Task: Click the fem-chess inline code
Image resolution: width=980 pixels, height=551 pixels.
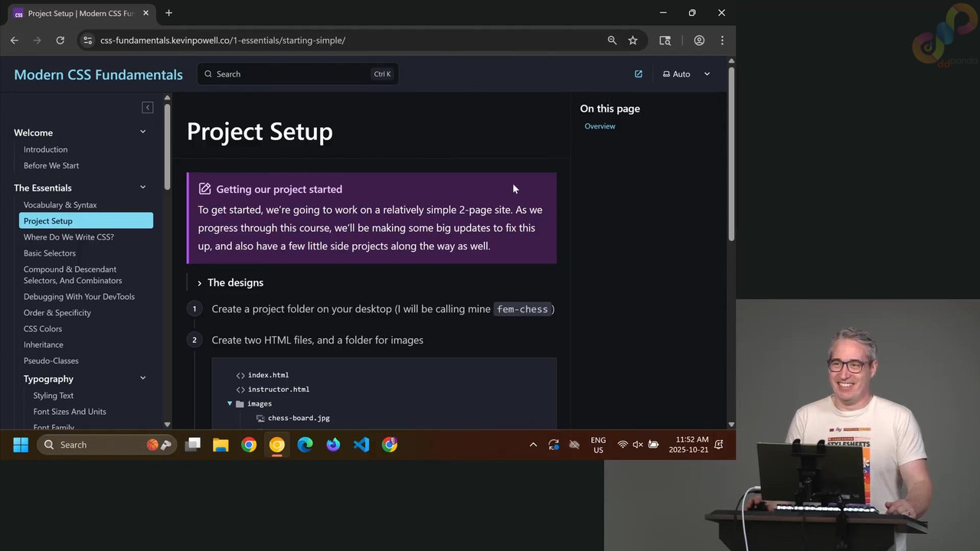Action: (523, 309)
